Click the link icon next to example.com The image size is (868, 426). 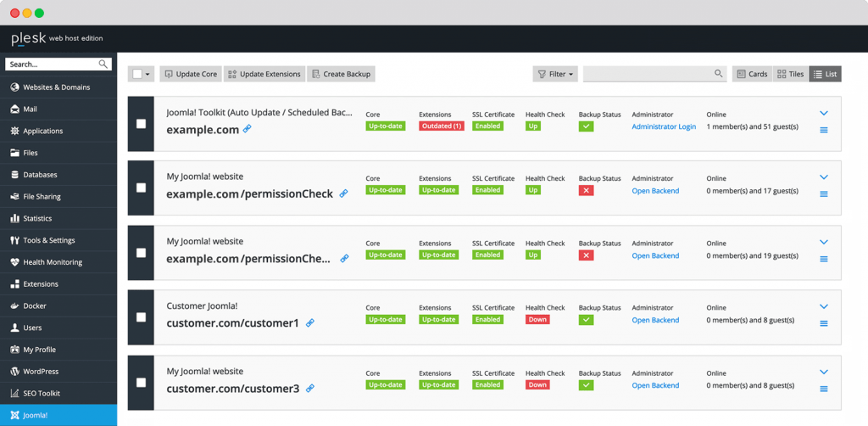[x=248, y=129]
